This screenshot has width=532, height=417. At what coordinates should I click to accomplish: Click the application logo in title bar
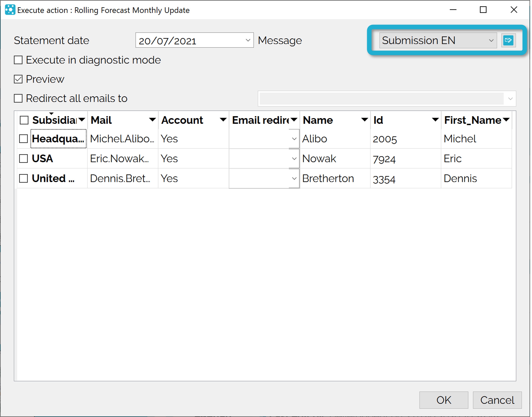click(10, 10)
